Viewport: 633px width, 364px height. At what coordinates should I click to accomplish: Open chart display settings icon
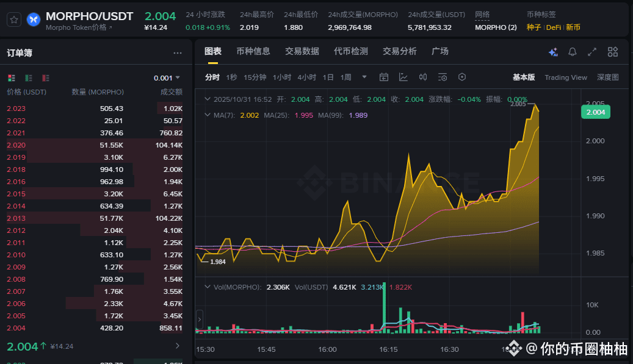pos(443,77)
